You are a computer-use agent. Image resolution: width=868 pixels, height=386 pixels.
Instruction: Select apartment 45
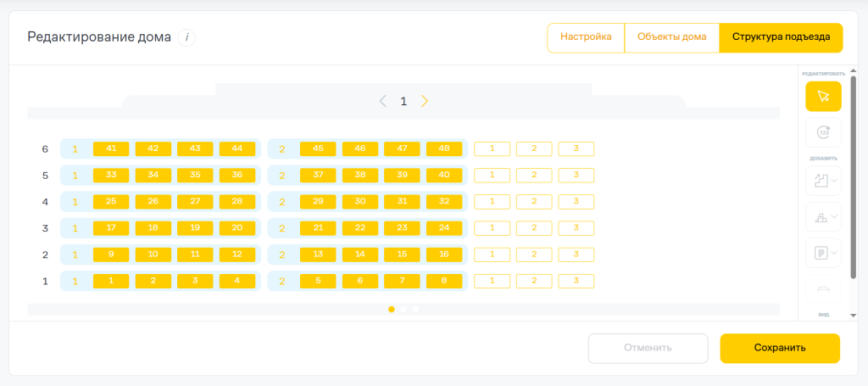318,148
